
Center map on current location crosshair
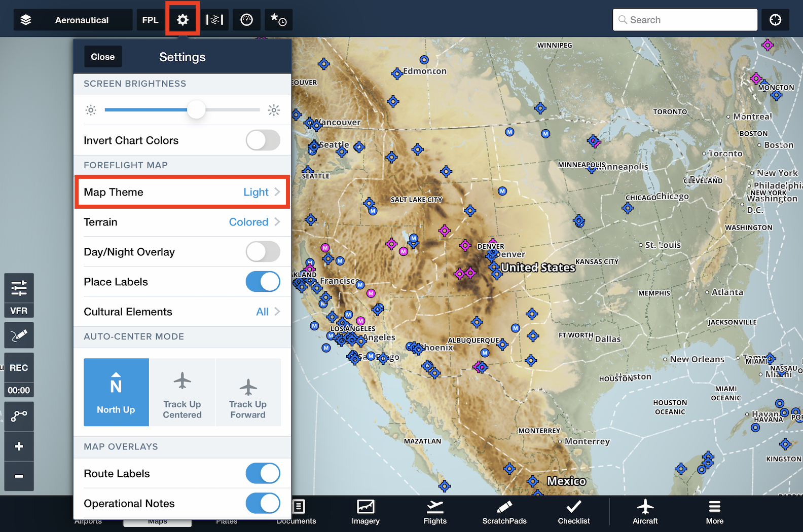(775, 20)
